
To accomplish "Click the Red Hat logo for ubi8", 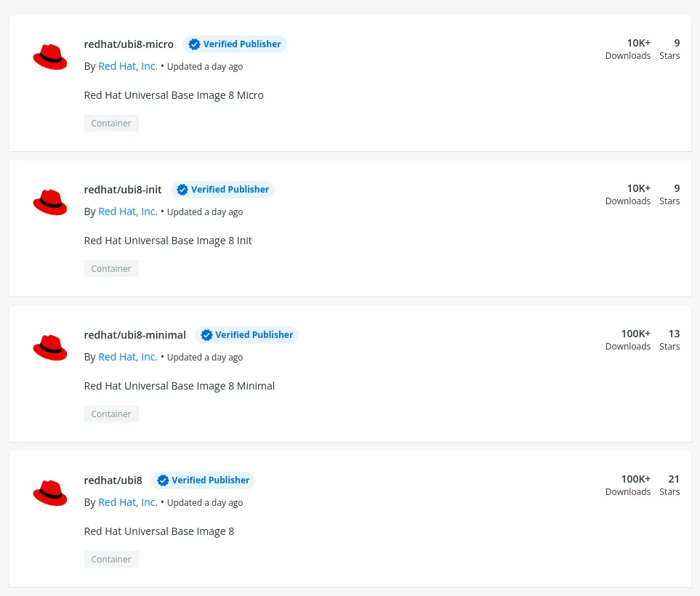I will tap(49, 492).
